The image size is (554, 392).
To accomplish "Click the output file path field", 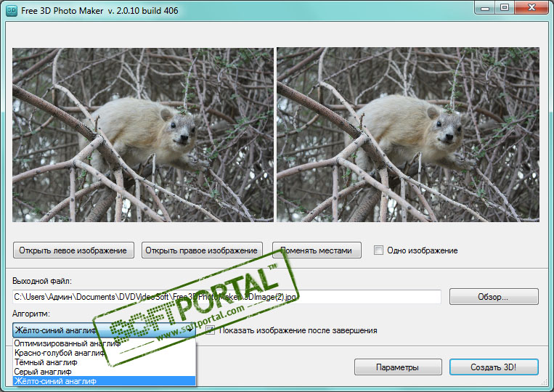I will [x=227, y=297].
